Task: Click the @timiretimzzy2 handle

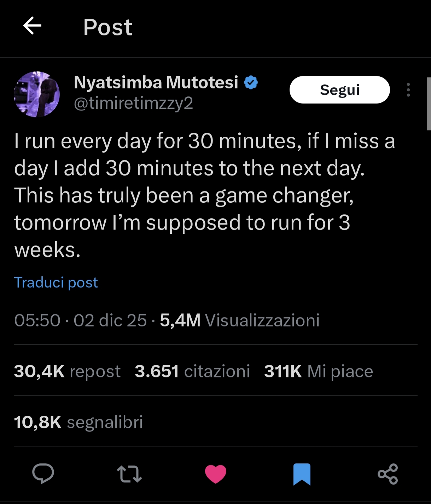Action: point(133,103)
